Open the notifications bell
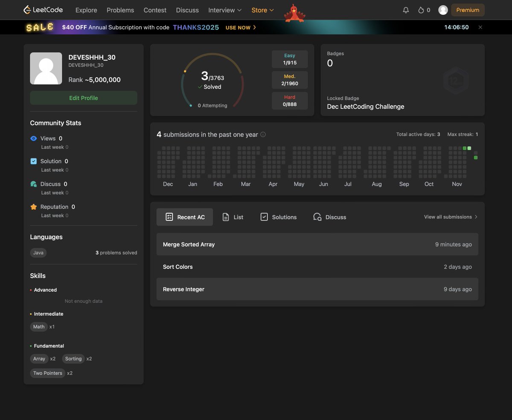This screenshot has width=512, height=420. tap(406, 10)
